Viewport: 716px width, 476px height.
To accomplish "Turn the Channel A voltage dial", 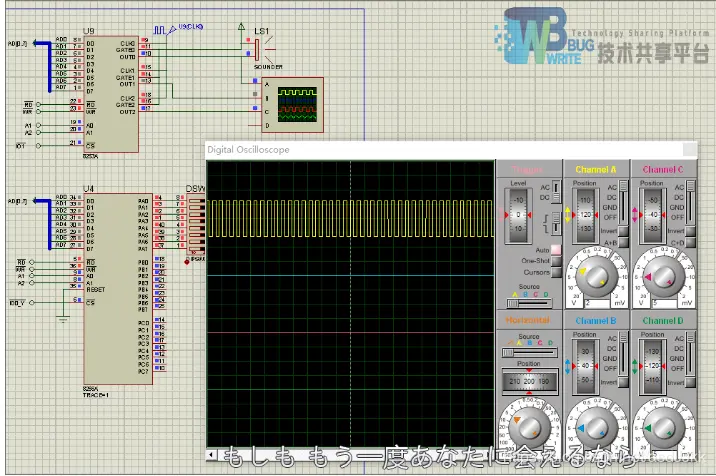I will (x=596, y=277).
